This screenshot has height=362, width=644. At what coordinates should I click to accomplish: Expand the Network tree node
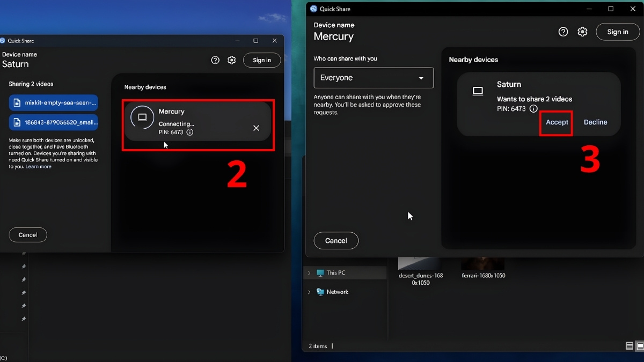click(309, 292)
